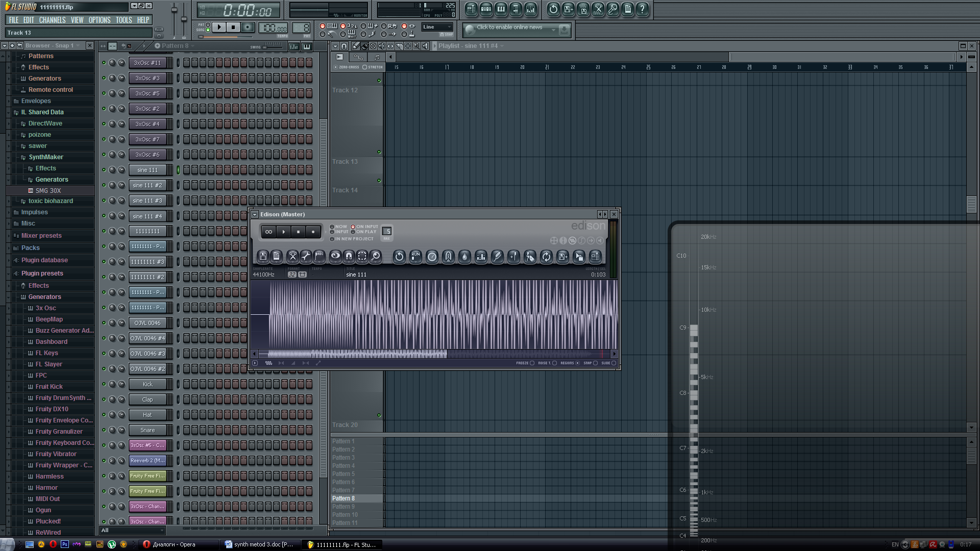The image size is (980, 551).
Task: Select Song mode radio button
Action: (208, 30)
